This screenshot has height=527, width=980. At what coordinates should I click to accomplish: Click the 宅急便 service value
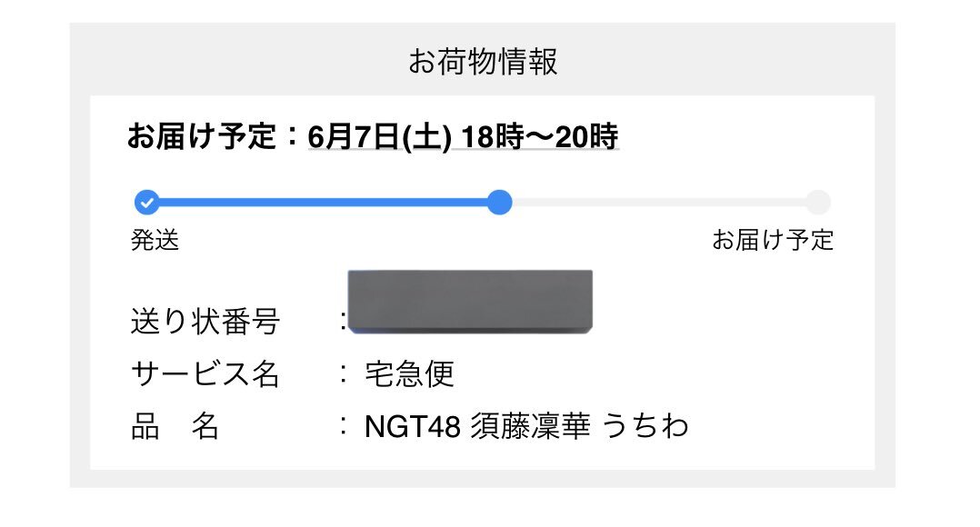click(409, 374)
